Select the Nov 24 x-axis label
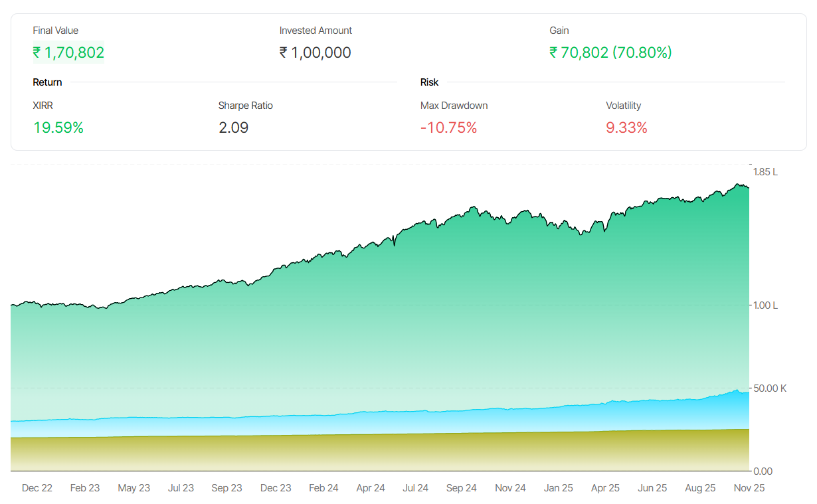Image resolution: width=817 pixels, height=504 pixels. pos(510,488)
